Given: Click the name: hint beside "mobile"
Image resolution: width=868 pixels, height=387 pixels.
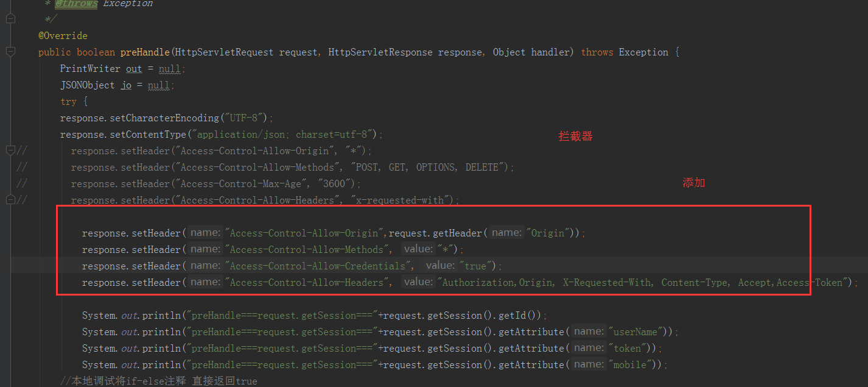Looking at the screenshot, I should (x=588, y=364).
